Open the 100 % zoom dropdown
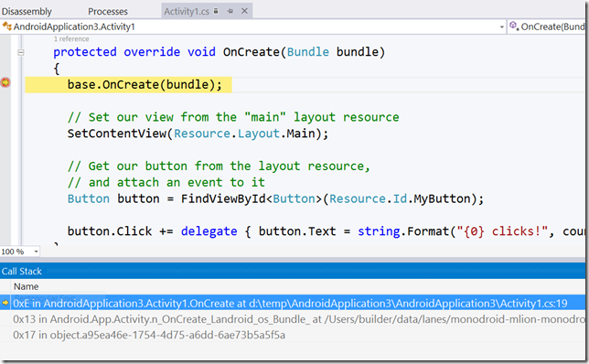This screenshot has height=364, width=589. 36,252
